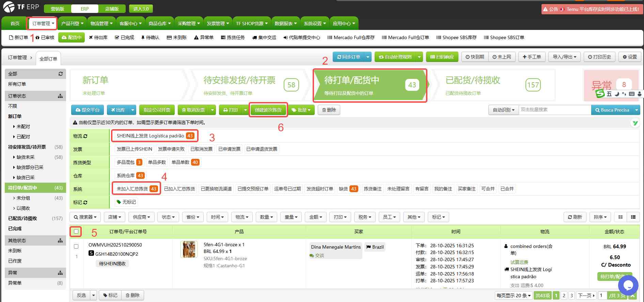Expand the 自动处理规则 dropdown arrow
This screenshot has width=644, height=302.
[420, 57]
